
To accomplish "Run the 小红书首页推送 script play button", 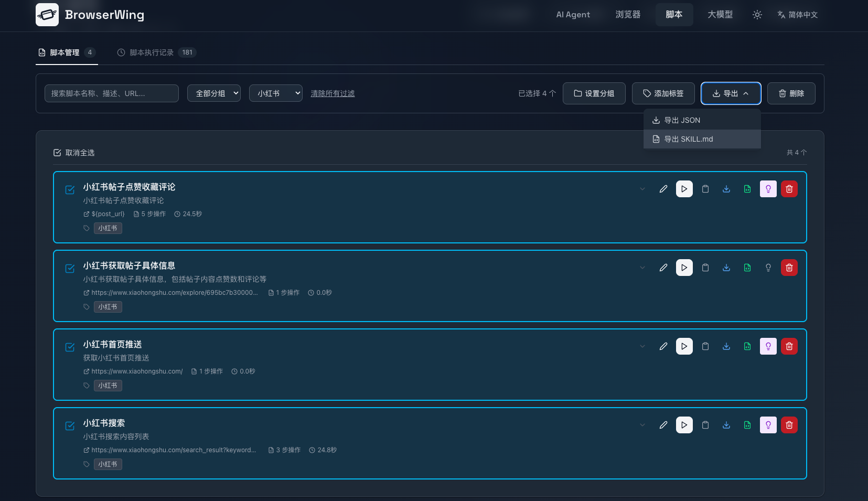I will (683, 346).
